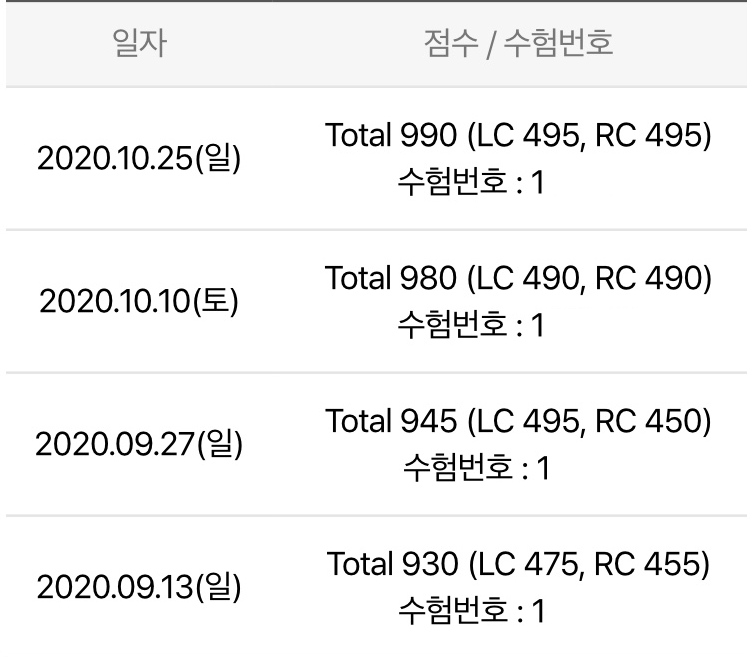Pick the 2020.09.27(일) date entry

pyautogui.click(x=139, y=444)
